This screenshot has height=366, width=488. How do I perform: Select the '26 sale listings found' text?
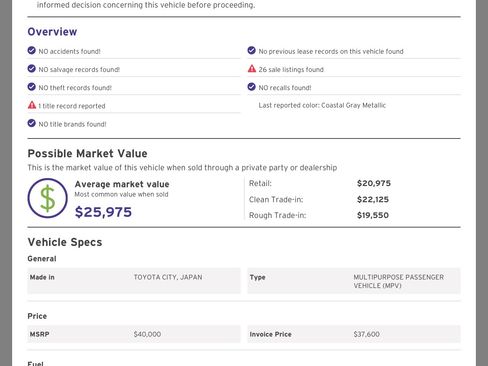click(291, 70)
